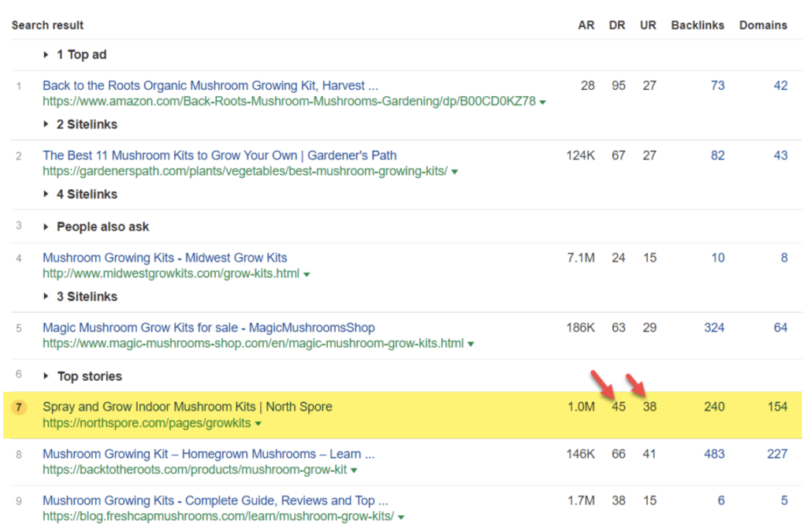Expand the Top stories row
Screen dimensions: 807x532
click(x=84, y=377)
